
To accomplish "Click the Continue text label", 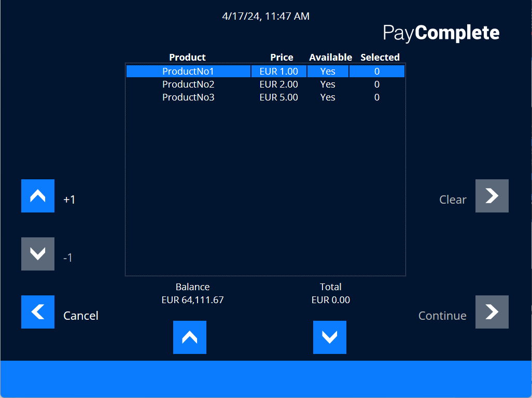I will 442,316.
